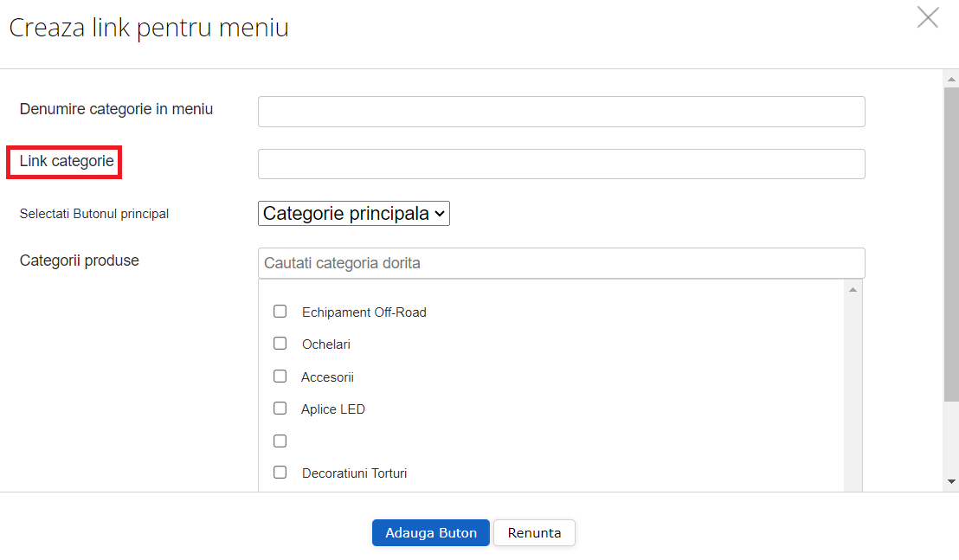Check the Ochelari category

280,343
